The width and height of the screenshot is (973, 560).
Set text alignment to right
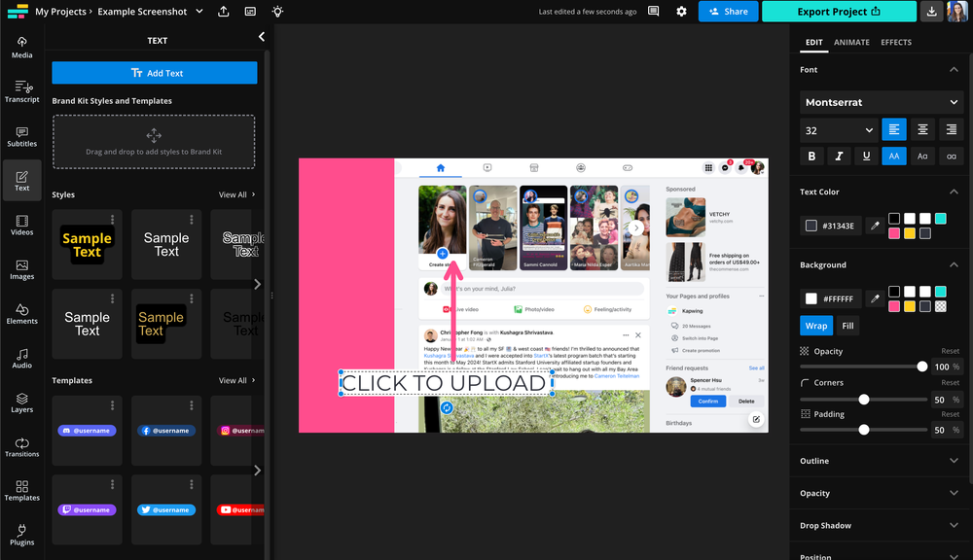[x=950, y=128]
